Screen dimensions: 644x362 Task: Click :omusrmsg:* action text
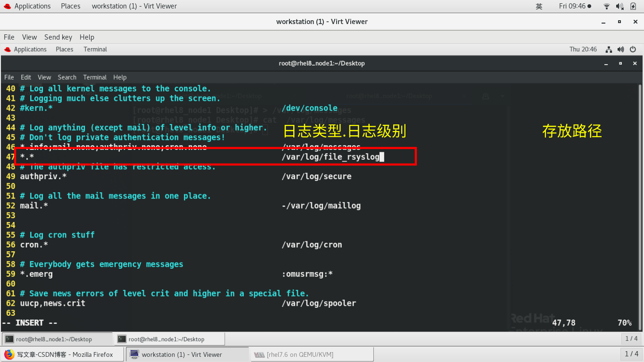pos(307,274)
